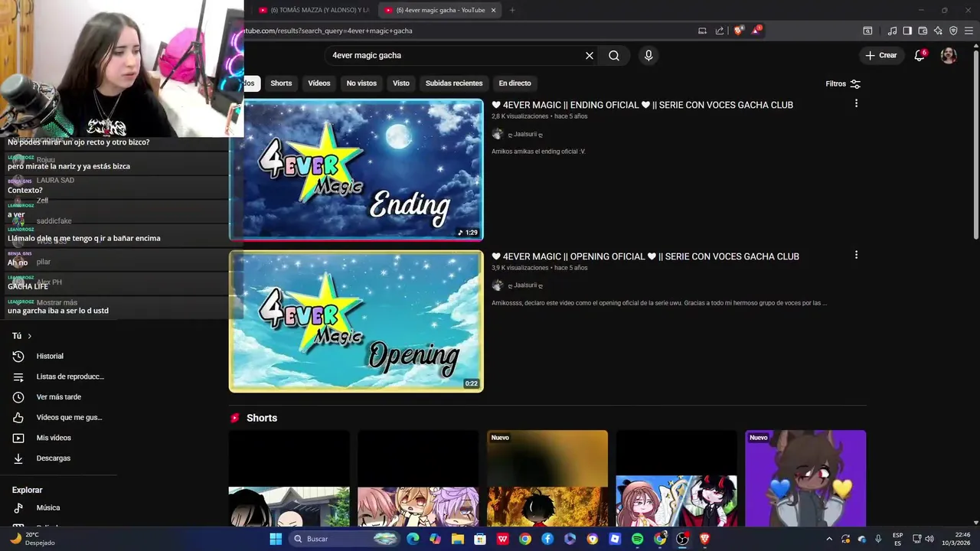Click the thumbs-up icon beside Vídeos que me gustan
This screenshot has width=980, height=551.
point(18,417)
